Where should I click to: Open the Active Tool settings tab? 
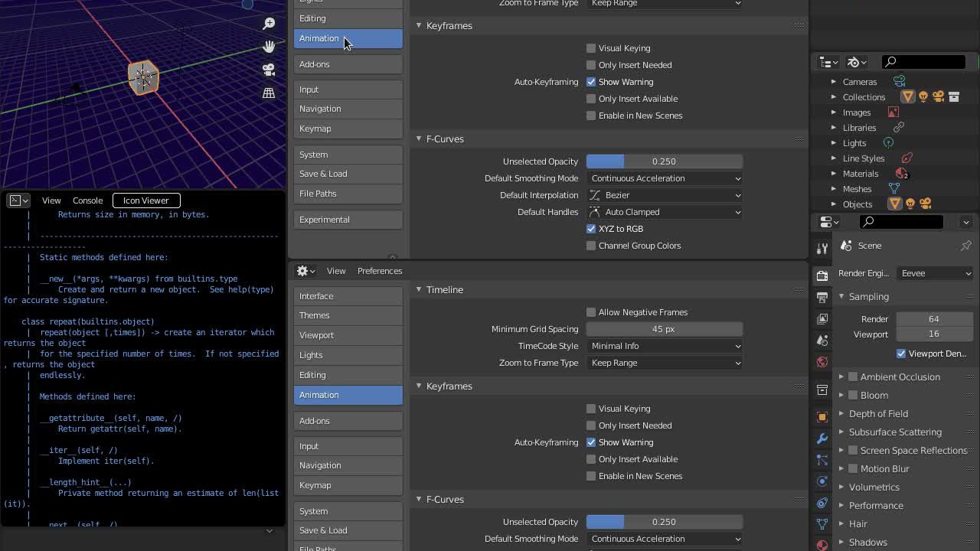[822, 248]
